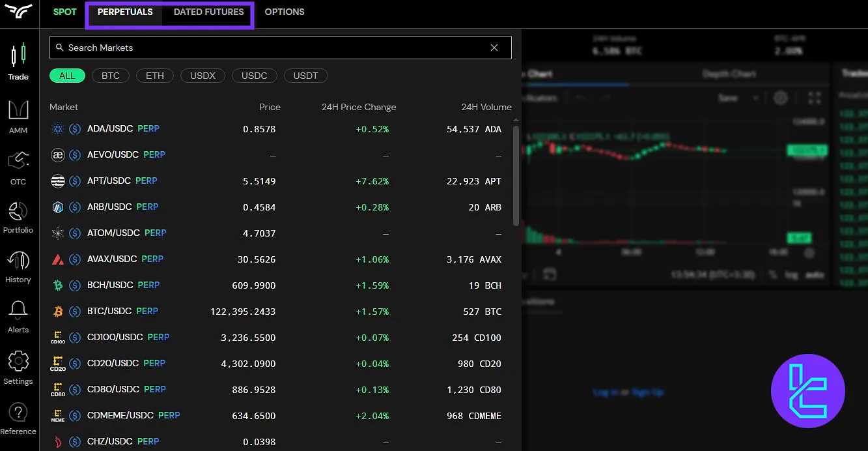This screenshot has height=451, width=868.
Task: Open the Save layout dropdown
Action: tap(757, 98)
